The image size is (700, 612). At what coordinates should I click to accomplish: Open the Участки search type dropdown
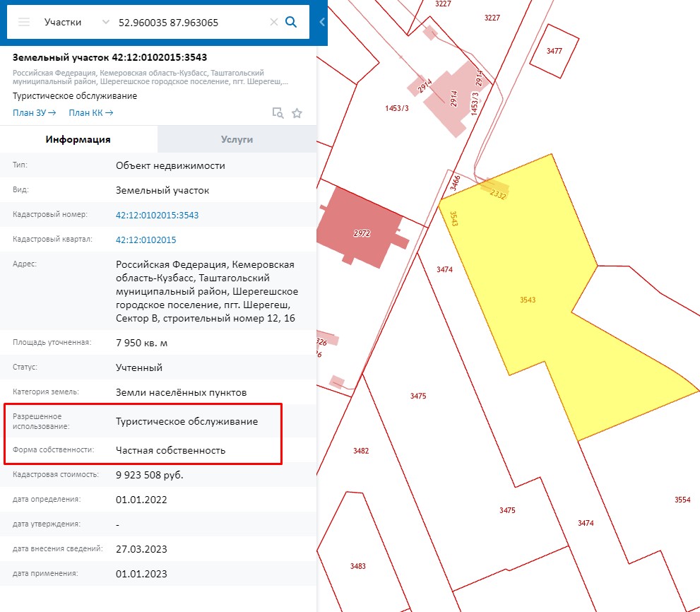(76, 22)
